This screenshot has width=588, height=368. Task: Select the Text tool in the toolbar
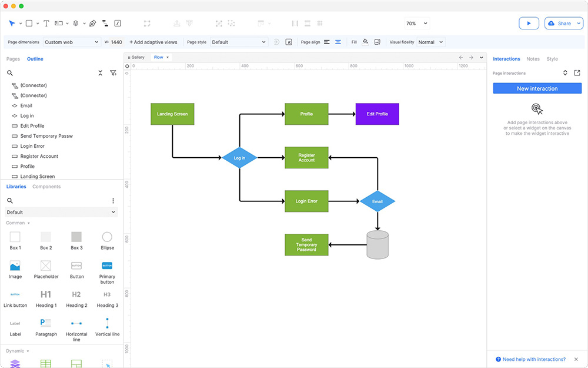coord(47,24)
